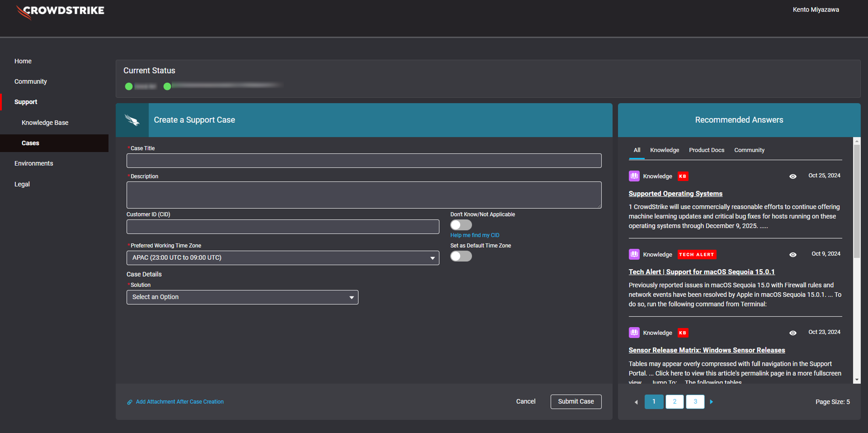Image resolution: width=868 pixels, height=433 pixels.
Task: Click the Oct 9, 2024 date
Action: coord(826,254)
